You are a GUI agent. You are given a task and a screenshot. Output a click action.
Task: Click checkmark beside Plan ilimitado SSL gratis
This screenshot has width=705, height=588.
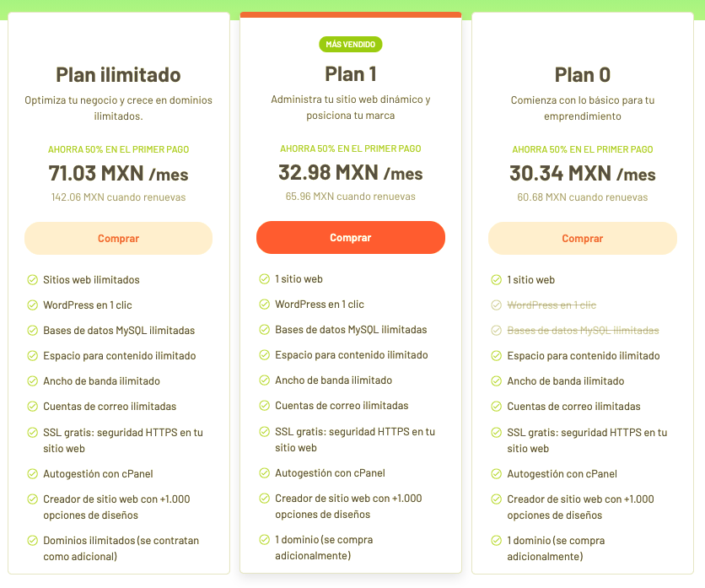[32, 432]
